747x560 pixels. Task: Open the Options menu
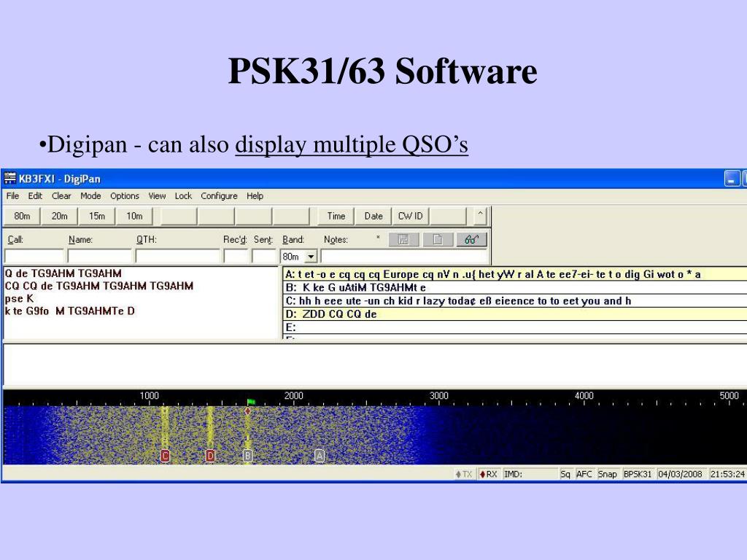coord(125,195)
